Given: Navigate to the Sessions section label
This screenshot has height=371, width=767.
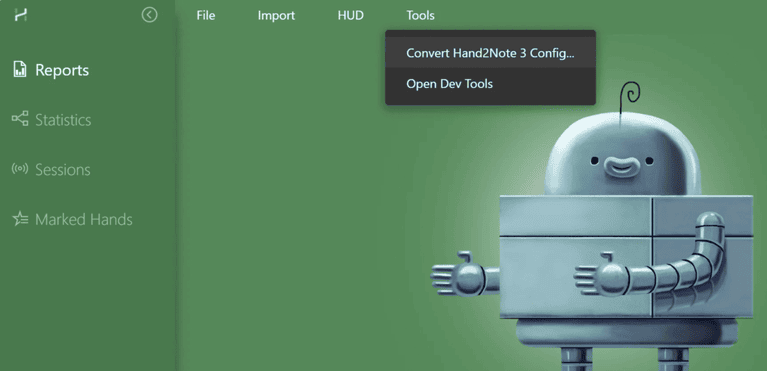Looking at the screenshot, I should pos(63,170).
